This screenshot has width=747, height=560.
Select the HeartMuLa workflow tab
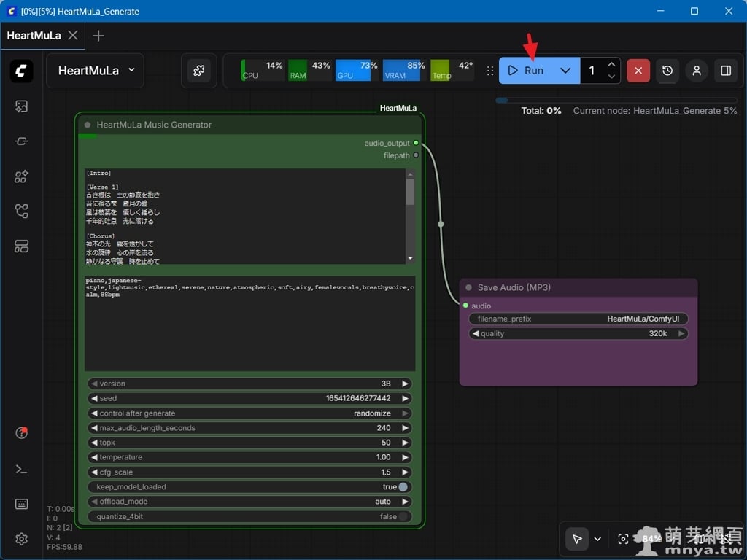[x=34, y=35]
